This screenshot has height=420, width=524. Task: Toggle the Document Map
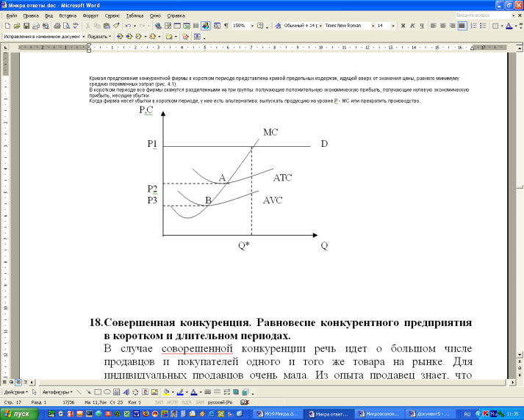(x=217, y=26)
